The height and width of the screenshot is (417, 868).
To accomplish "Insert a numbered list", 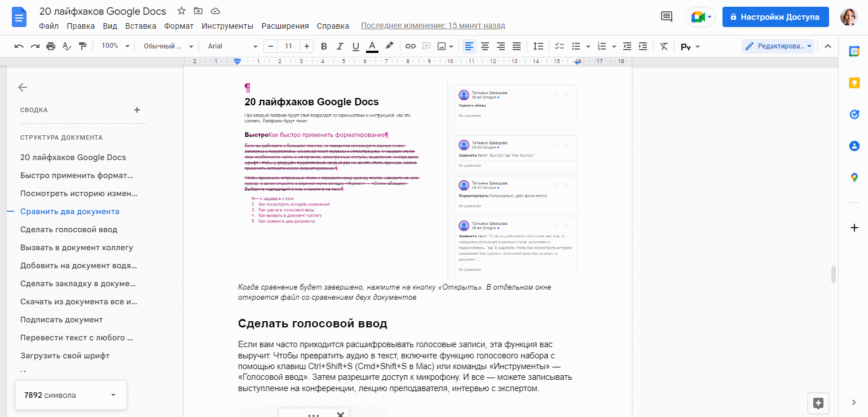I will (602, 46).
